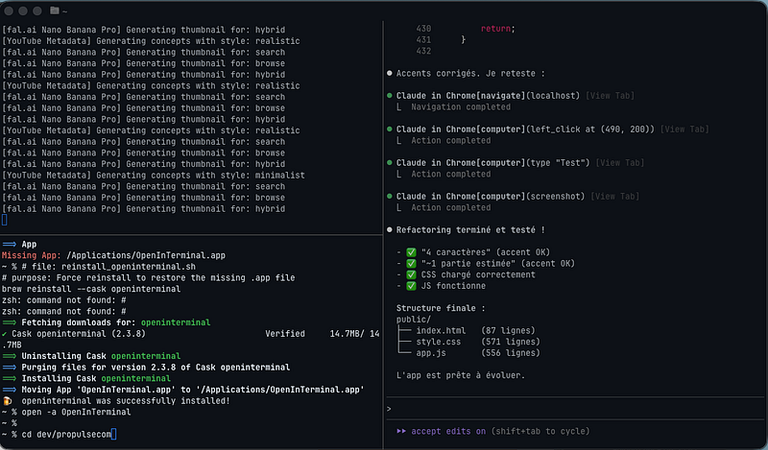Click the green bullet beside Chrome[navigate]
768x450 pixels.
389,95
